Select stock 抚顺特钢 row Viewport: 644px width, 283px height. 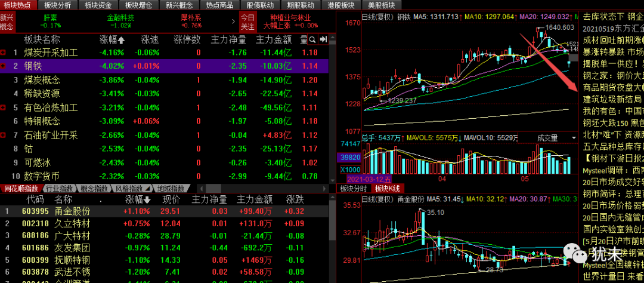point(165,260)
